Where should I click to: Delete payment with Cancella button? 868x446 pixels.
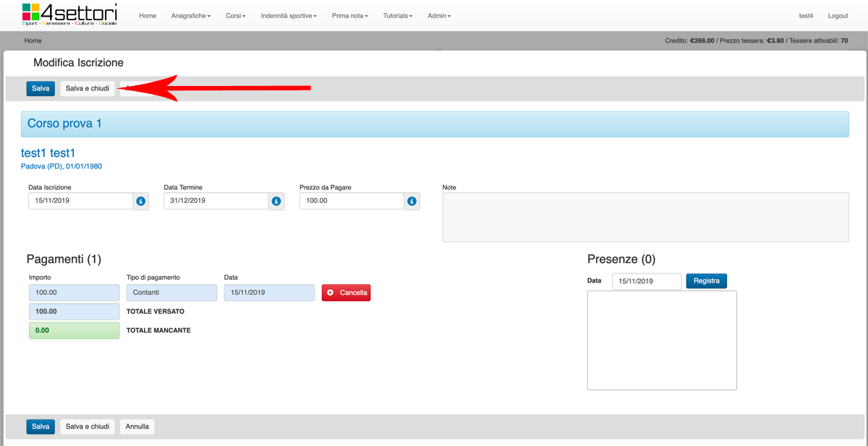(346, 293)
